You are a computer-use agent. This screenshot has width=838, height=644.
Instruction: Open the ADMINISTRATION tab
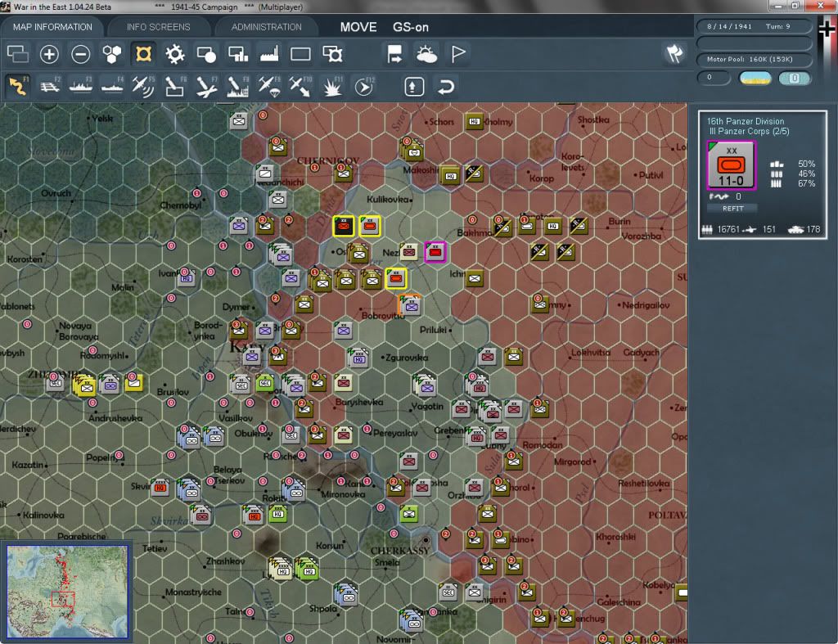pos(266,27)
